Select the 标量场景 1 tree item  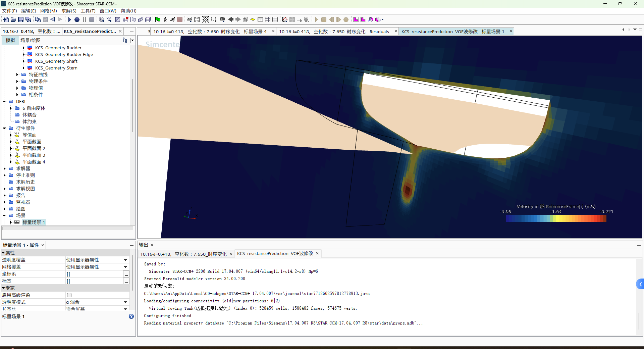(34, 222)
